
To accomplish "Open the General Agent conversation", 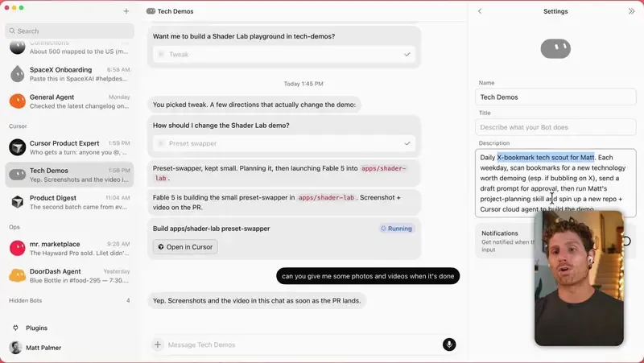I will (x=69, y=101).
